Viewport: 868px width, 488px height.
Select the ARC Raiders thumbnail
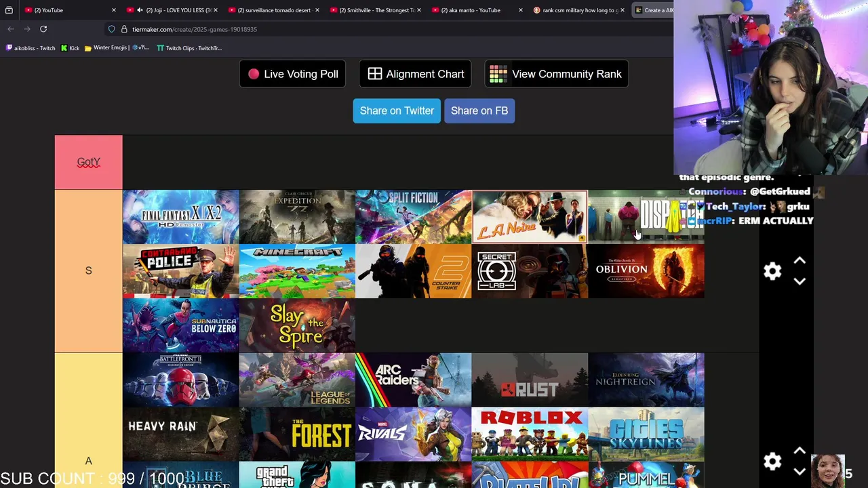click(414, 380)
